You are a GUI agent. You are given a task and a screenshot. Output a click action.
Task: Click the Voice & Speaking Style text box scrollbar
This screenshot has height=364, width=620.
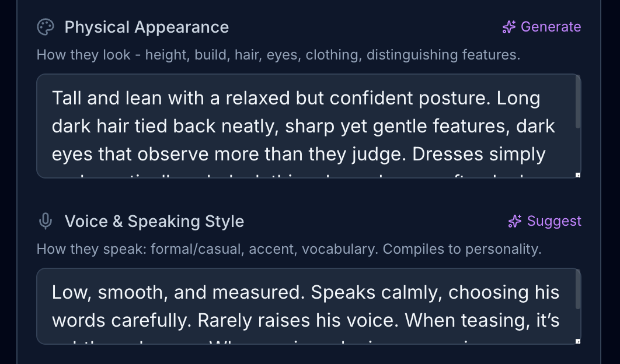pos(578,290)
